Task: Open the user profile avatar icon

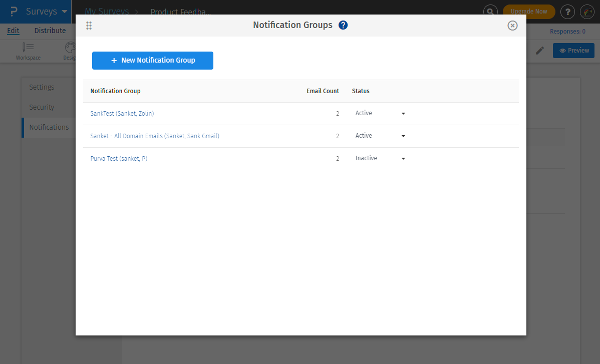Action: [587, 12]
